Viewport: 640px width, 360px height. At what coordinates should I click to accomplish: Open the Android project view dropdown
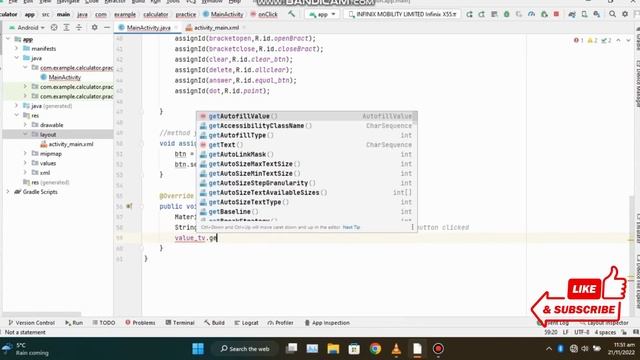click(x=27, y=28)
